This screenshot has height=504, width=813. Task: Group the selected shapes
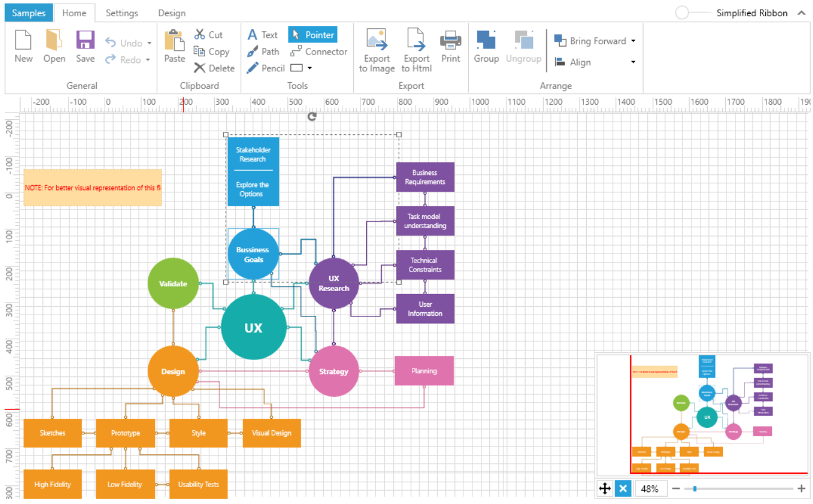(x=486, y=47)
